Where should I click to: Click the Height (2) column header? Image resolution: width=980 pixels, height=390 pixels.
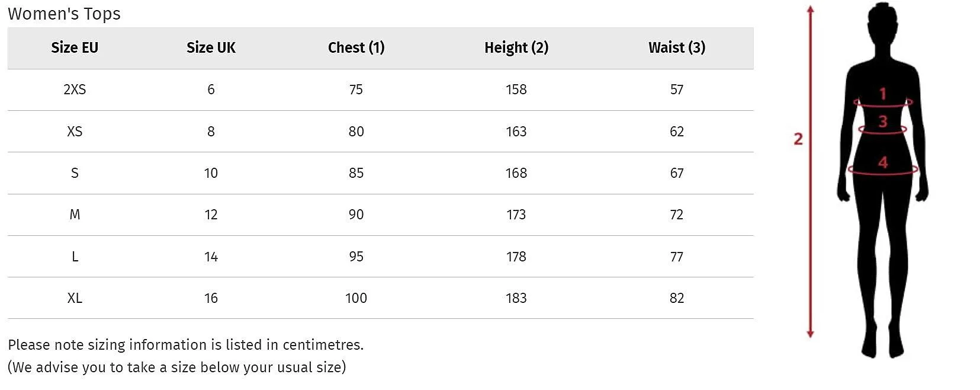tap(516, 47)
